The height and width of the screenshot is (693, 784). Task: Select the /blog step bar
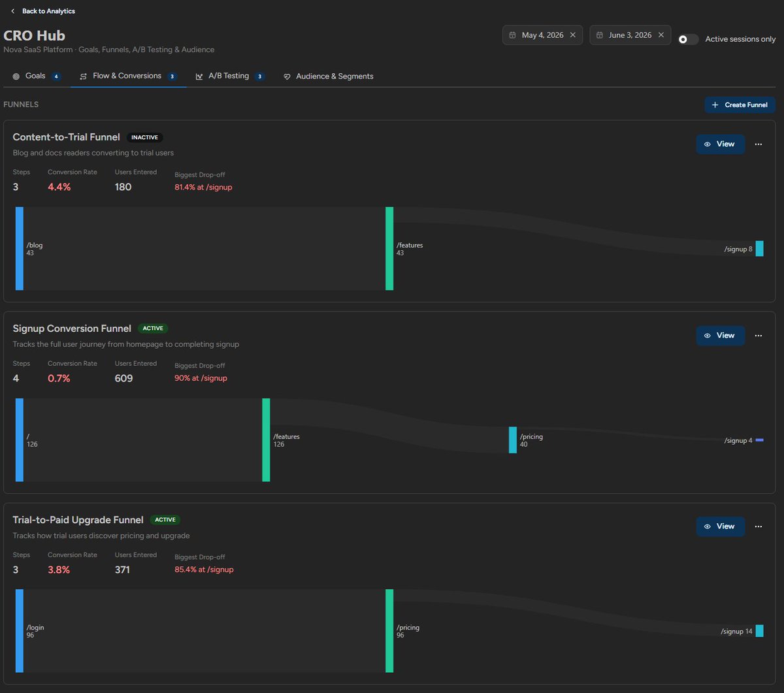pyautogui.click(x=20, y=248)
